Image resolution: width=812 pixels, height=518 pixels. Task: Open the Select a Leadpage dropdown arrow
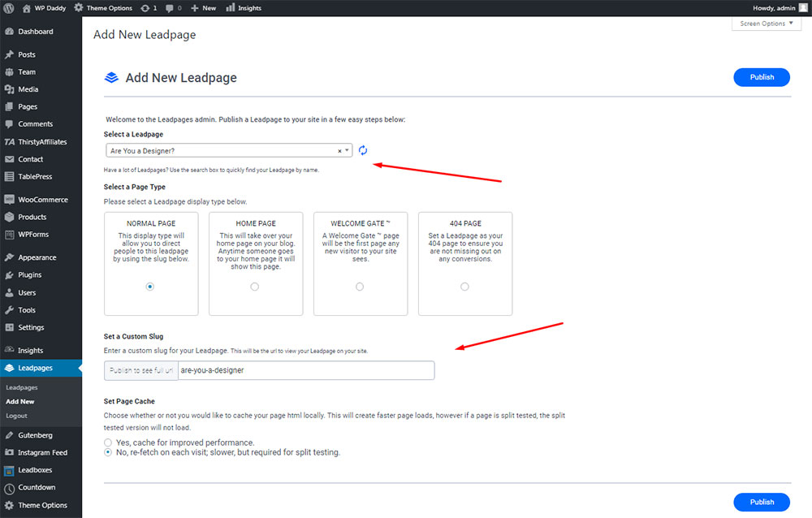pos(347,151)
